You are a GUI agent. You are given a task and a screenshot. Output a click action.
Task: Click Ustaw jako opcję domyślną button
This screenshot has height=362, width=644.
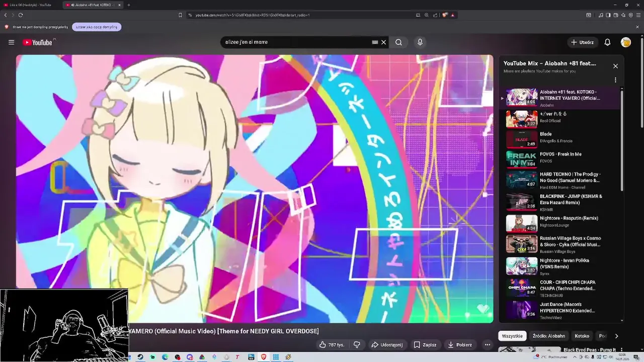coord(97,27)
